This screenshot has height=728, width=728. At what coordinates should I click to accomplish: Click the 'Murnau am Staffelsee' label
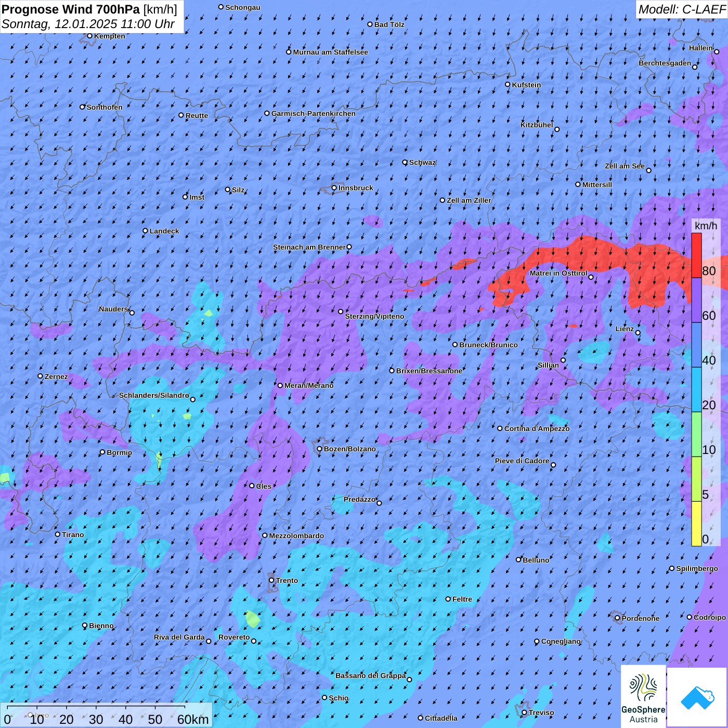coord(330,52)
